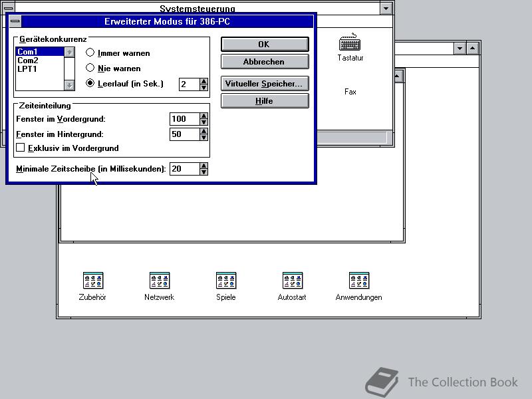532x399 pixels.
Task: Click the inner group window scroll up arrow
Action: pyautogui.click(x=398, y=76)
